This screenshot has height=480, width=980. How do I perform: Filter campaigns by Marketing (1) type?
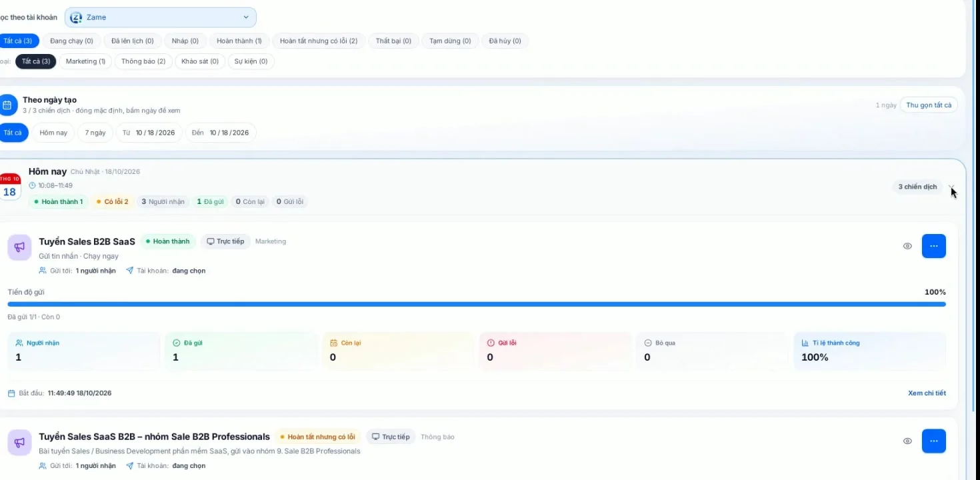[x=85, y=61]
